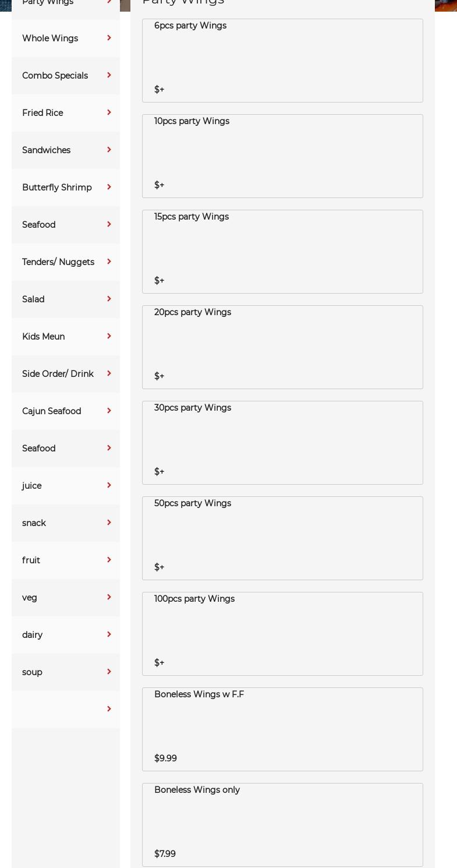The width and height of the screenshot is (457, 868).
Task: Choose the 20pcs party Wings item
Action: point(282,347)
